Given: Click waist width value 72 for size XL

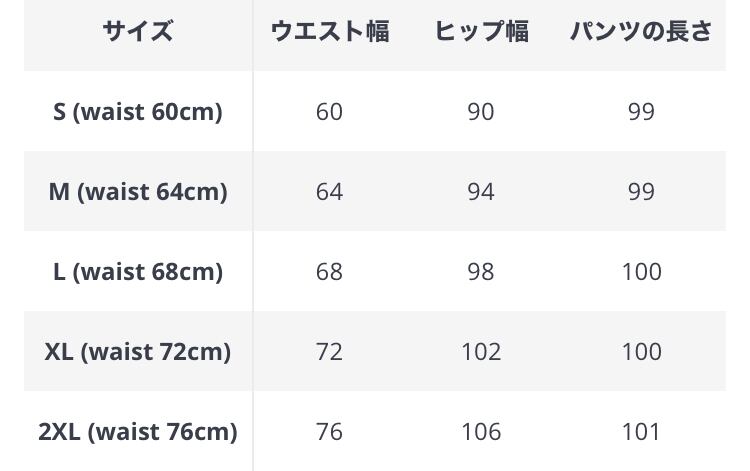Looking at the screenshot, I should [329, 351].
